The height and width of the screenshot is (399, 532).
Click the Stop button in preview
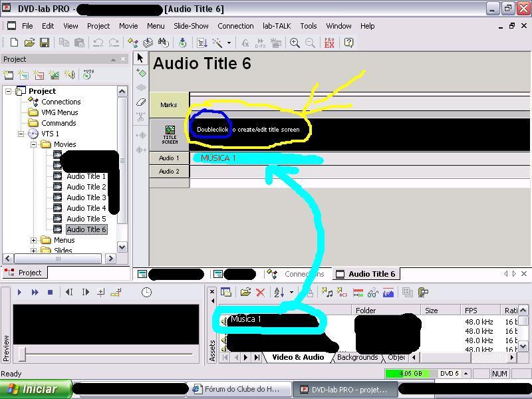(x=51, y=292)
